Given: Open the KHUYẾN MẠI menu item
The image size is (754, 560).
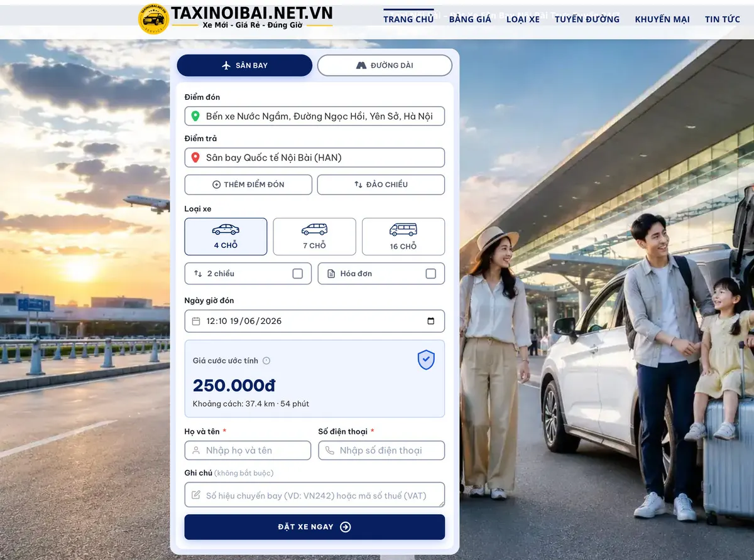Looking at the screenshot, I should 662,19.
